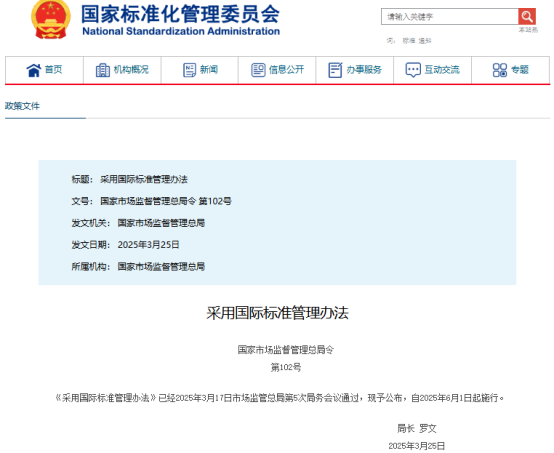Click the grid icon for 专题

500,70
